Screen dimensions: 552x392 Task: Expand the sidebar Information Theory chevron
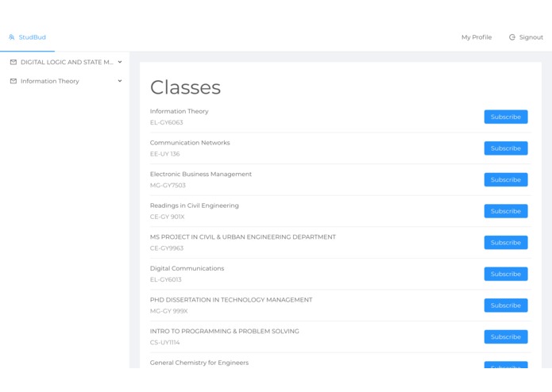[x=120, y=81]
